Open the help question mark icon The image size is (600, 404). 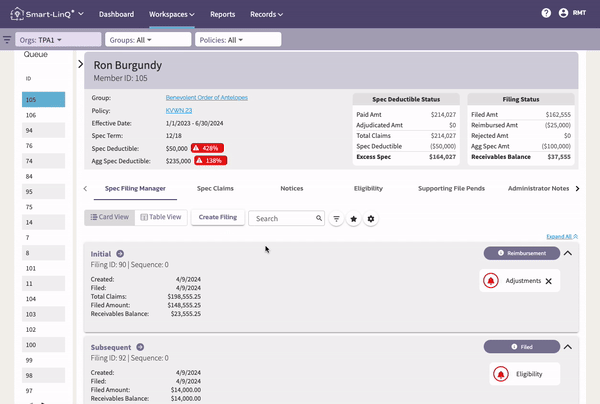pyautogui.click(x=546, y=13)
